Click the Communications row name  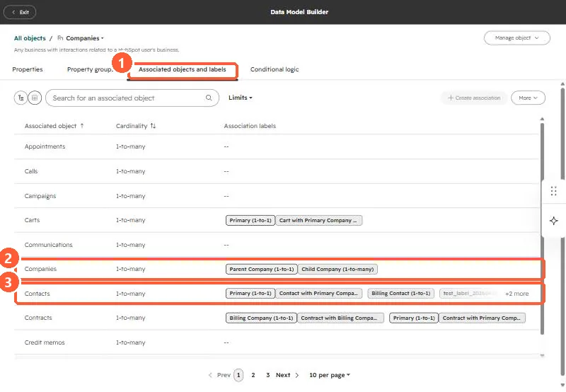(x=48, y=245)
